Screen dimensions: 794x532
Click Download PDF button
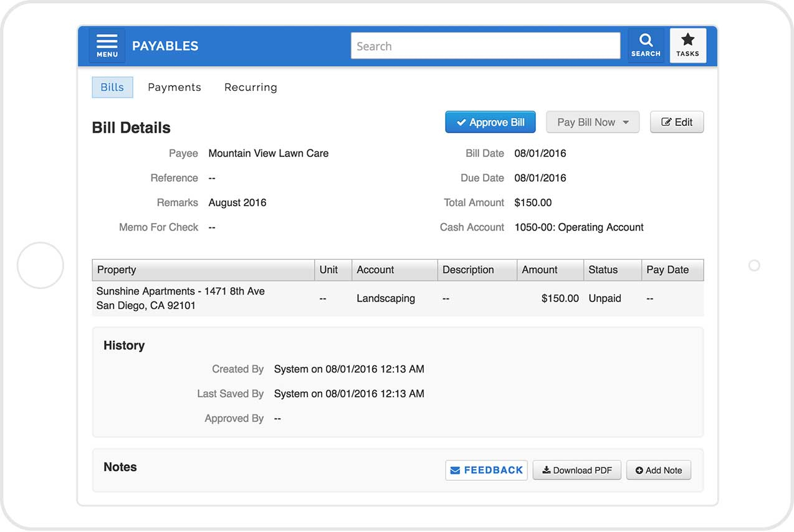(577, 470)
